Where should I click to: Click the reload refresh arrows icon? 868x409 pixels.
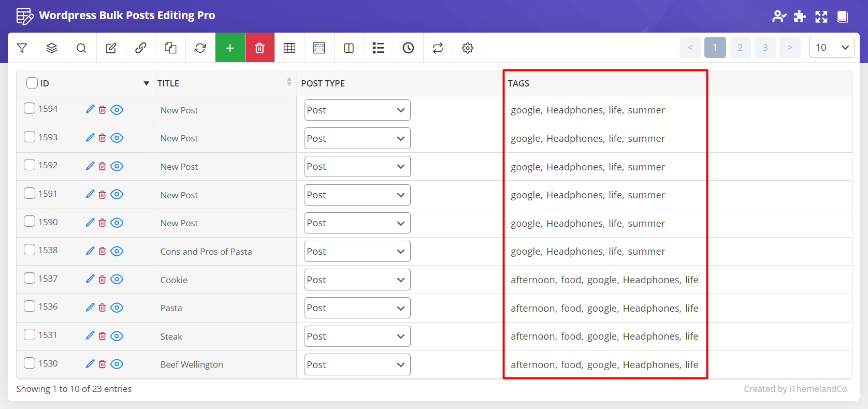pyautogui.click(x=200, y=48)
